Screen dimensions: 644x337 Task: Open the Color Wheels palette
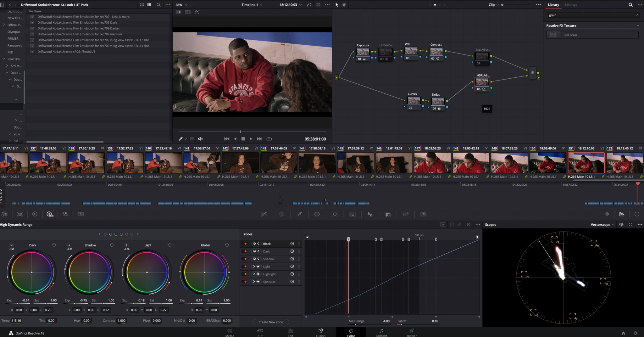[x=35, y=214]
